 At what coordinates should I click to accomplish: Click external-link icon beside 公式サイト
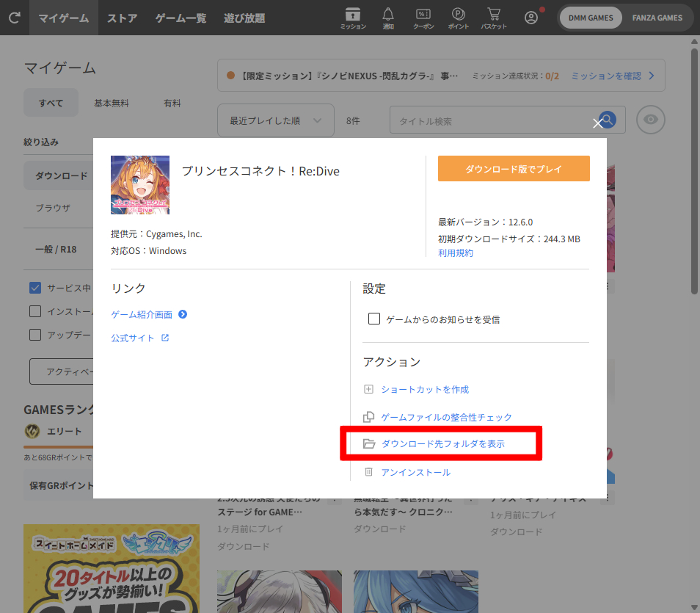coord(165,338)
